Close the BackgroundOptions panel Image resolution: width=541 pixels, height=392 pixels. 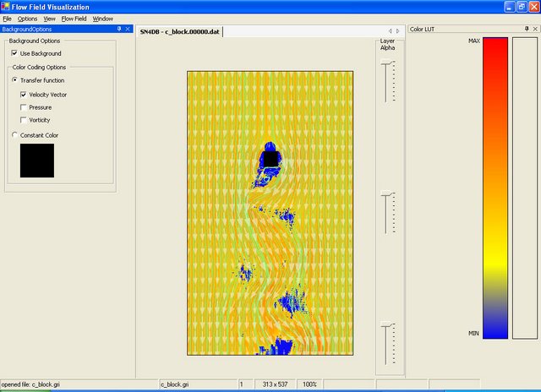coord(127,29)
